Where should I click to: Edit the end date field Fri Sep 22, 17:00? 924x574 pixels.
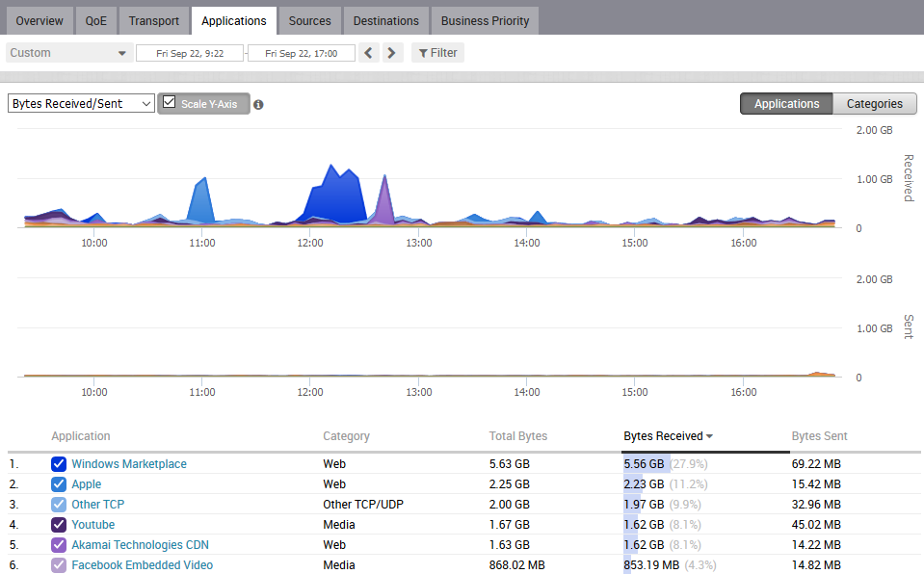pyautogui.click(x=302, y=53)
